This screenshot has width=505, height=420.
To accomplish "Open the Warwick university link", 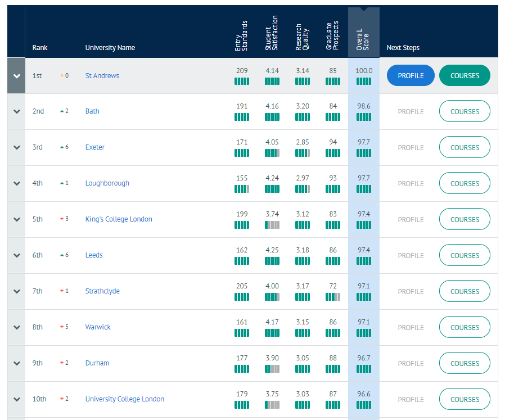I will pyautogui.click(x=98, y=327).
